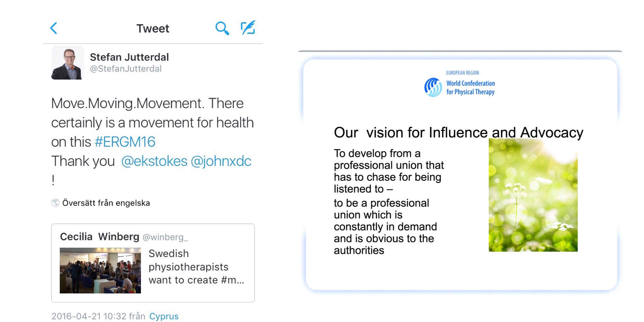Image resolution: width=644 pixels, height=322 pixels.
Task: Open the quoted tweet conference photo
Action: (100, 270)
